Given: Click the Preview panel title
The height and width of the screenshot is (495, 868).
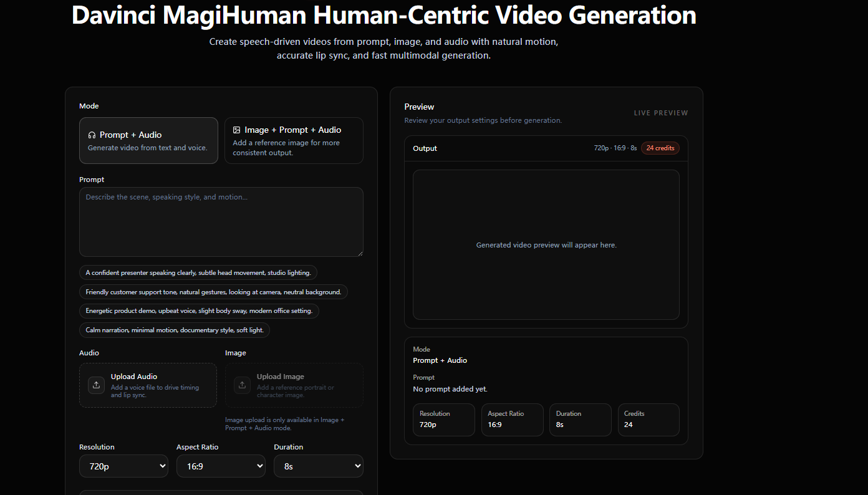Looking at the screenshot, I should 419,107.
